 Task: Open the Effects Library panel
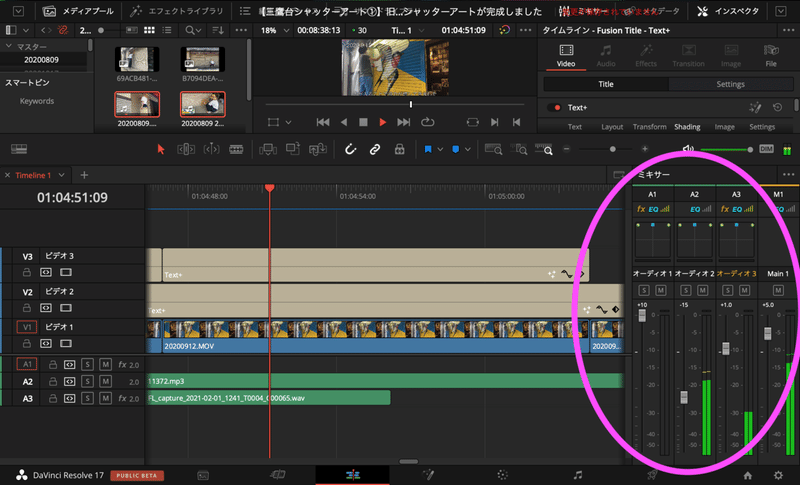click(177, 11)
